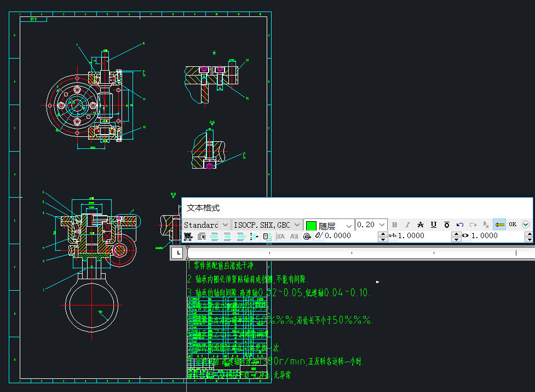
Task: Redo the last text edit
Action: (473, 225)
